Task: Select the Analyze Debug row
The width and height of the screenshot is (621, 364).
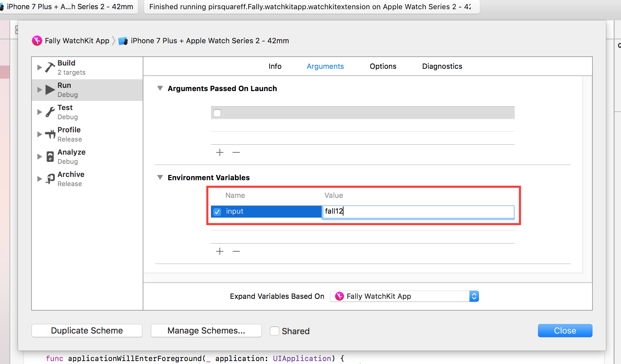Action: click(x=87, y=157)
